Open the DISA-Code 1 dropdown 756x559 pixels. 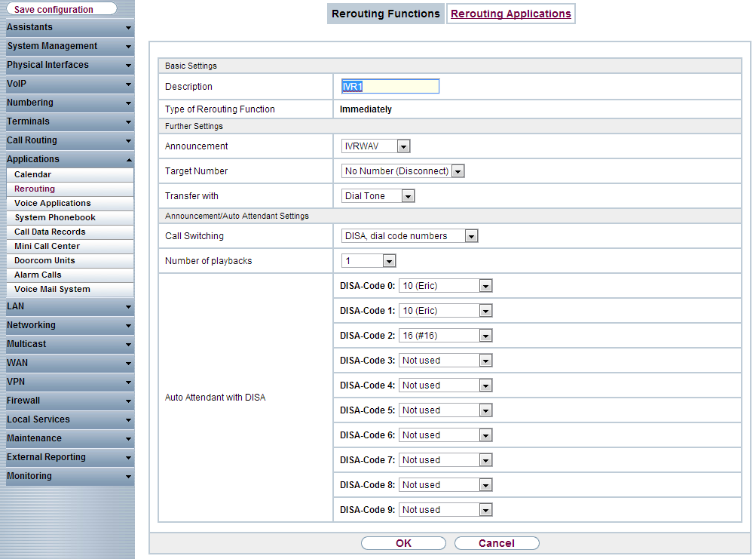445,311
